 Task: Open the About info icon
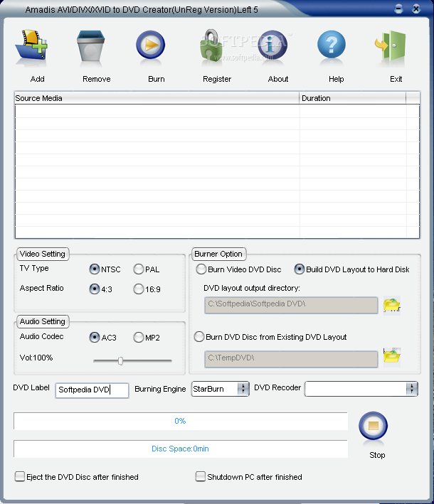click(272, 45)
